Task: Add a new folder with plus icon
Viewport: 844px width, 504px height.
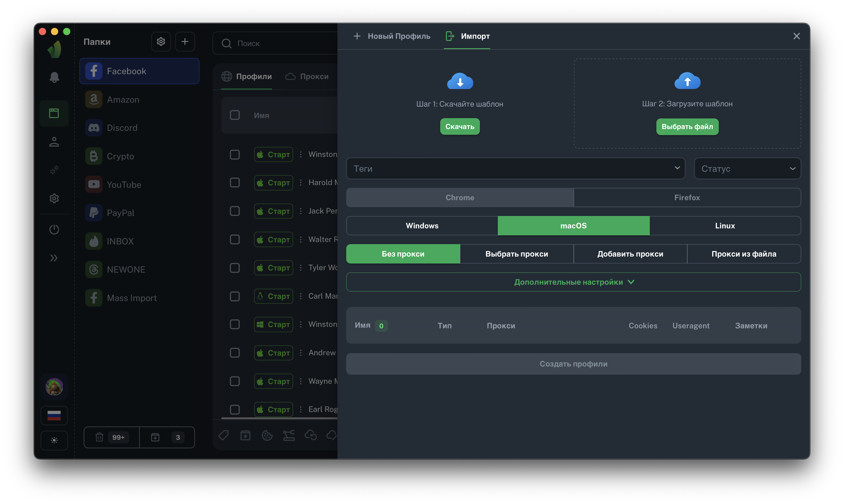Action: click(x=185, y=41)
